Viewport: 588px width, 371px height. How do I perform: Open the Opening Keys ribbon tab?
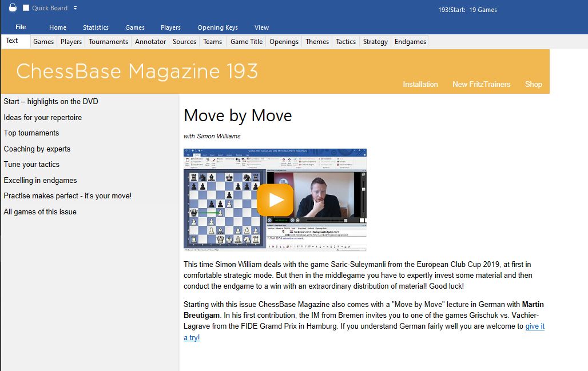coord(217,27)
